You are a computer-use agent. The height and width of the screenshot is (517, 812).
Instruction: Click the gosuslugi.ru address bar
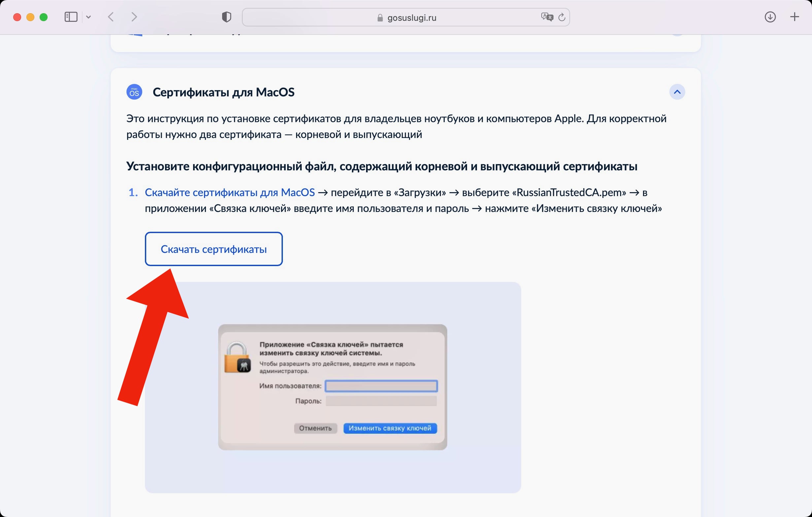pyautogui.click(x=406, y=17)
